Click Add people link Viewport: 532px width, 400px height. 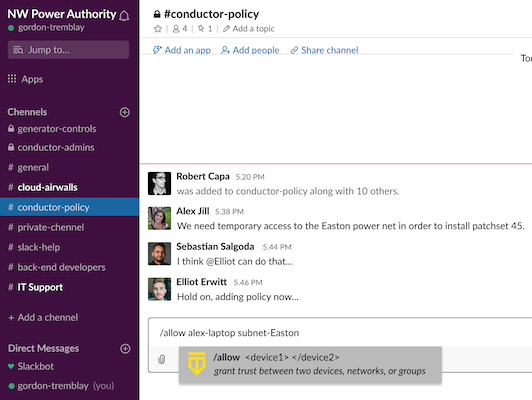[x=250, y=50]
